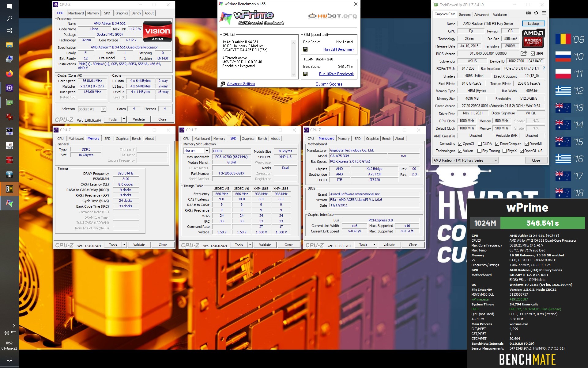Image resolution: width=588 pixels, height=368 pixels.
Task: Open the GPU selector dropdown in GPU-Z
Action: point(465,160)
